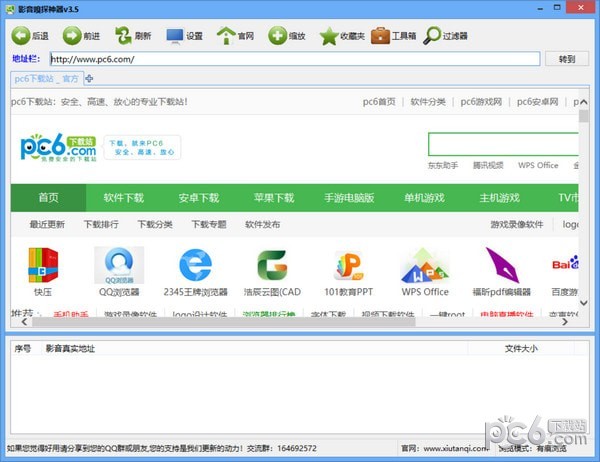Click the 福昕pdf编辑器 icon
Viewport: 600px width, 462px height.
click(502, 265)
